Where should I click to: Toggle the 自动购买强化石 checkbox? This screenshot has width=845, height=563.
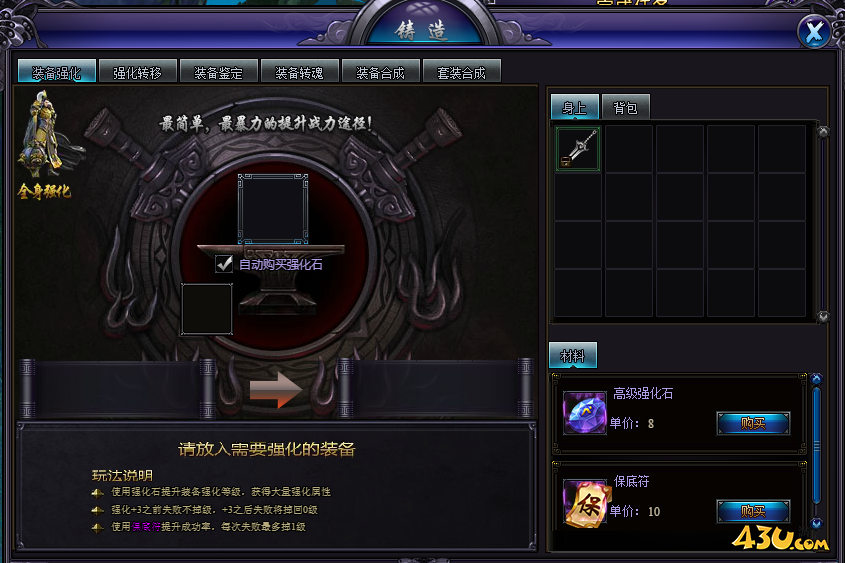[224, 263]
